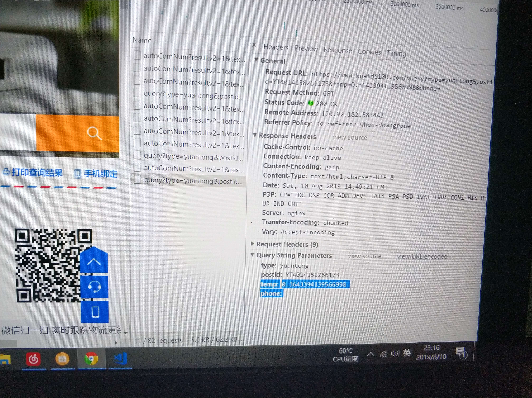Open the notification action center icon
The height and width of the screenshot is (398, 532).
tap(461, 353)
